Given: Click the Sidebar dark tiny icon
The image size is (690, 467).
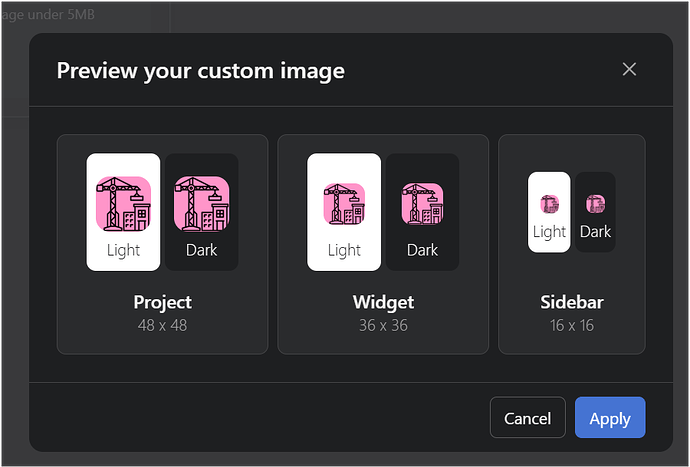Looking at the screenshot, I should pos(595,204).
